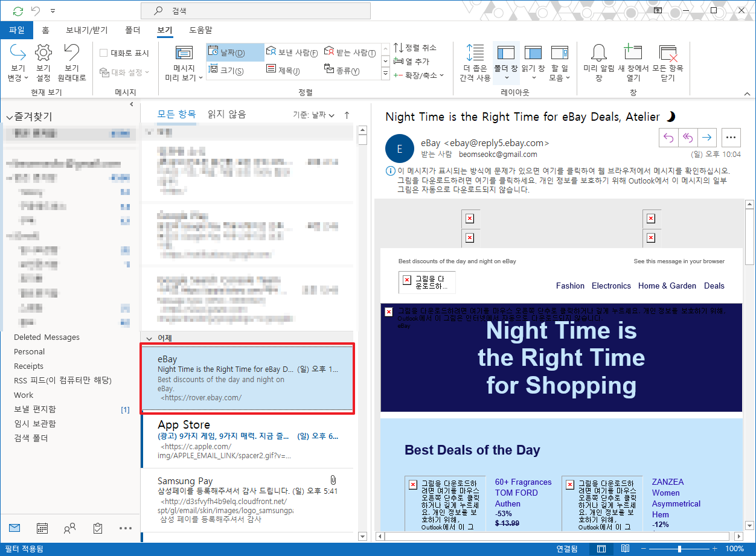Click 보기 원래대로 (Reset View)
This screenshot has height=556, width=756.
pyautogui.click(x=72, y=63)
